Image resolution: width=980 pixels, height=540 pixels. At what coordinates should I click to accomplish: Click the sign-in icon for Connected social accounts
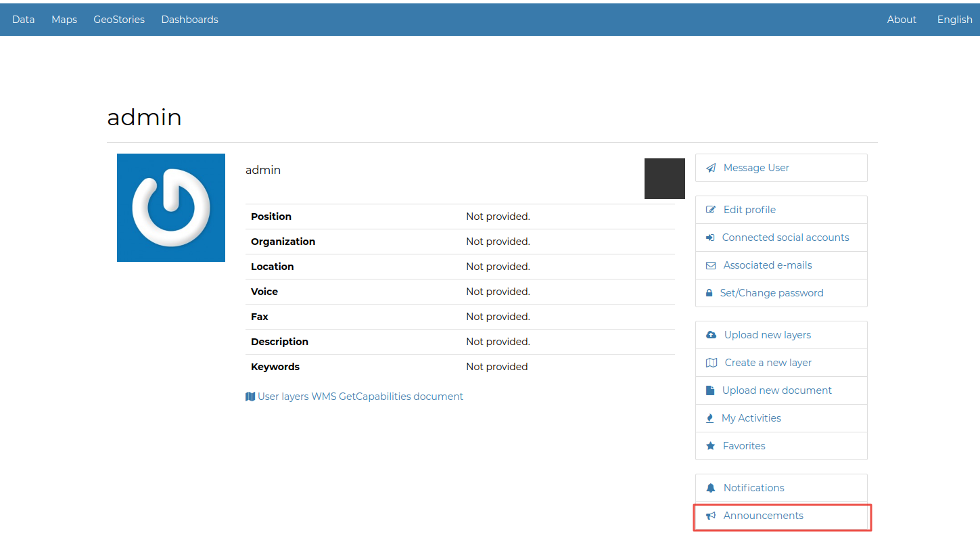[710, 238]
